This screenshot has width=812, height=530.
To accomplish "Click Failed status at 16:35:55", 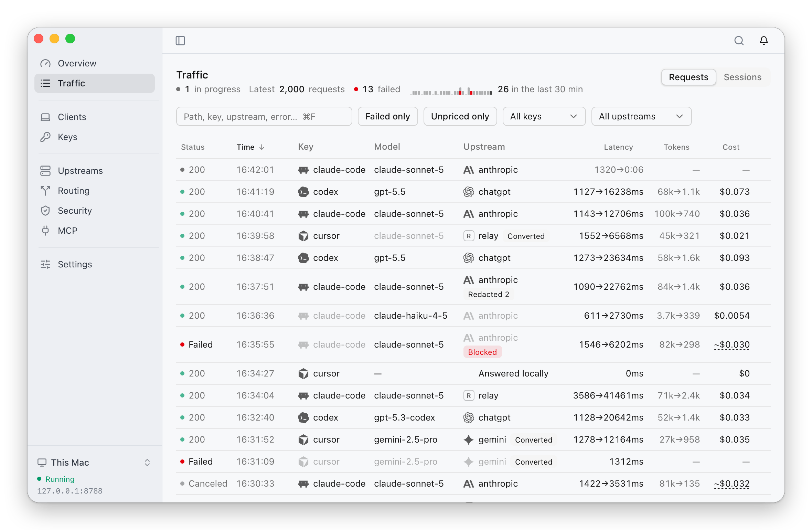I will 196,344.
